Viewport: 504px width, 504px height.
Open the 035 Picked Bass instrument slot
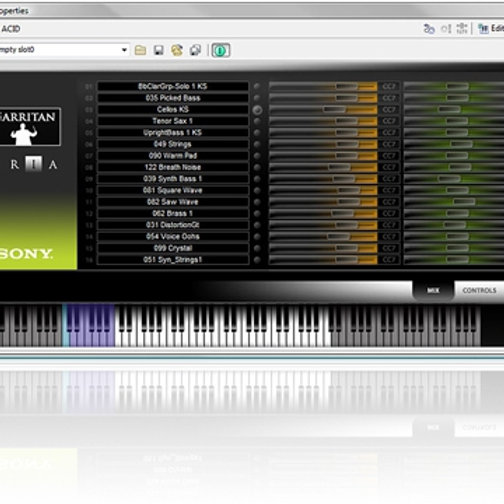tap(173, 98)
